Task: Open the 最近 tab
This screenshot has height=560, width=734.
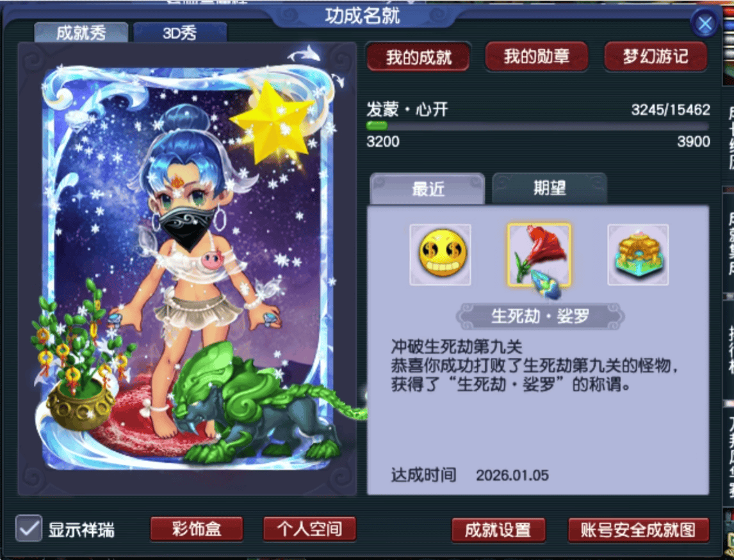Action: tap(427, 189)
